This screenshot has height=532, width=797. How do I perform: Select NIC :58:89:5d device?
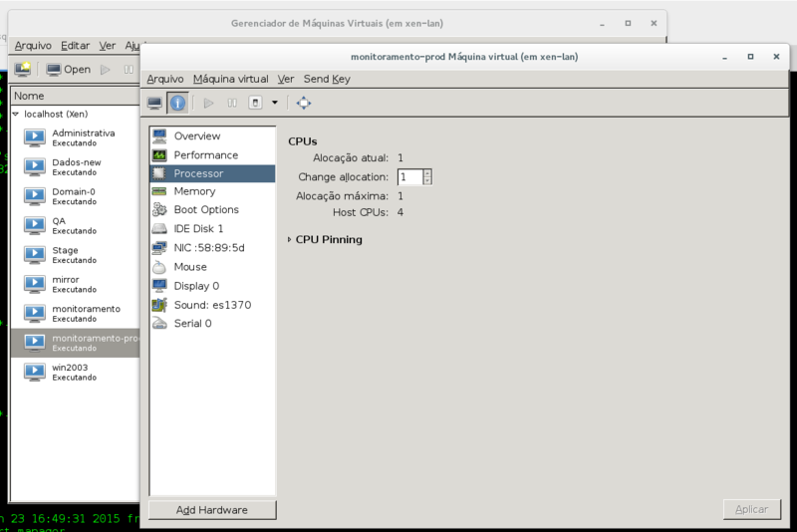pos(212,248)
